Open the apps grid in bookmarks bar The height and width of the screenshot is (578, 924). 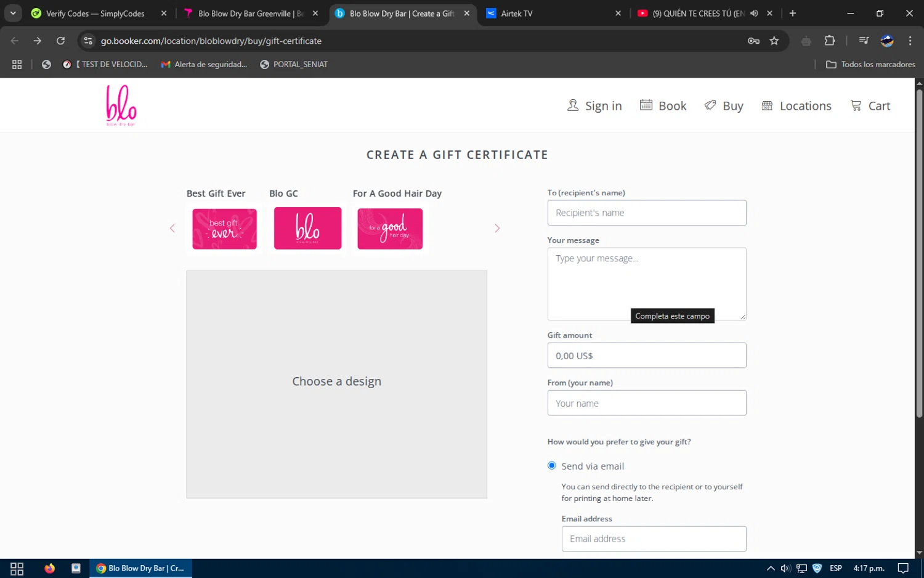tap(17, 64)
